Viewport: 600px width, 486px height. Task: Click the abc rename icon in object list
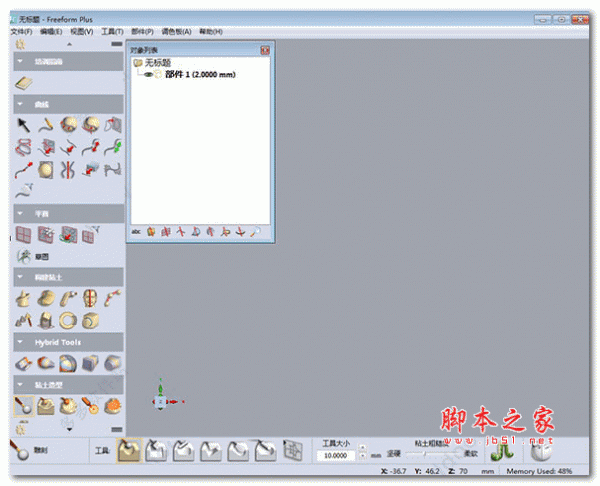tap(136, 232)
